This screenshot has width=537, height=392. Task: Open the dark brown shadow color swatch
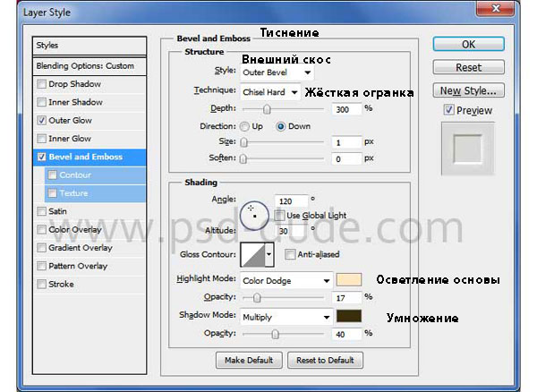(349, 316)
